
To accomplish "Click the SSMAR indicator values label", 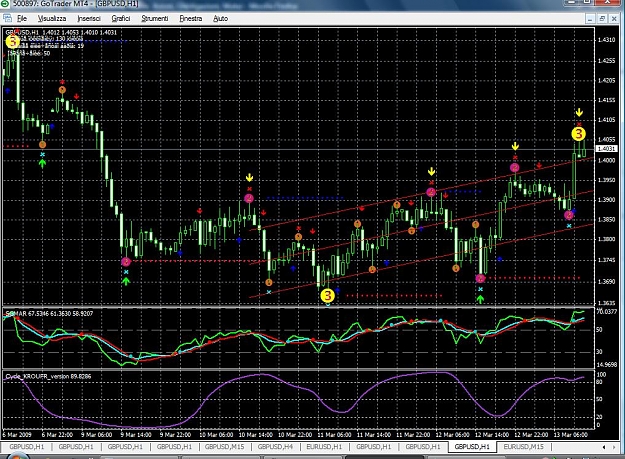I will coord(49,314).
